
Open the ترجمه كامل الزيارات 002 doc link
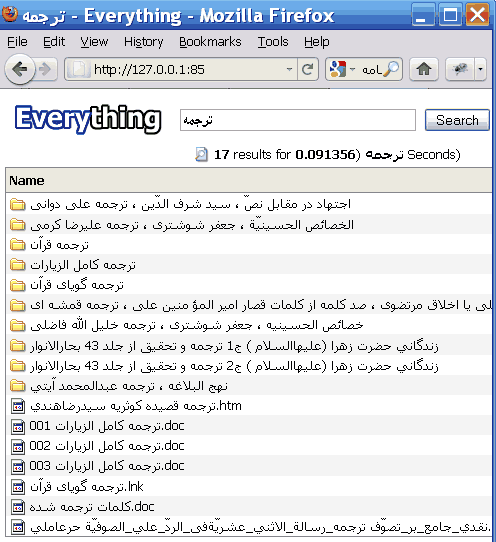point(107,446)
